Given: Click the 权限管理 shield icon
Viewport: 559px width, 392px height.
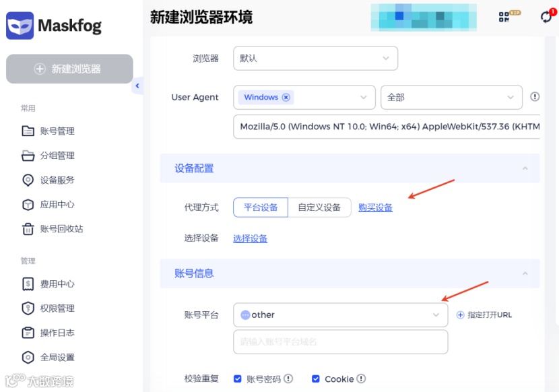Looking at the screenshot, I should pos(28,308).
